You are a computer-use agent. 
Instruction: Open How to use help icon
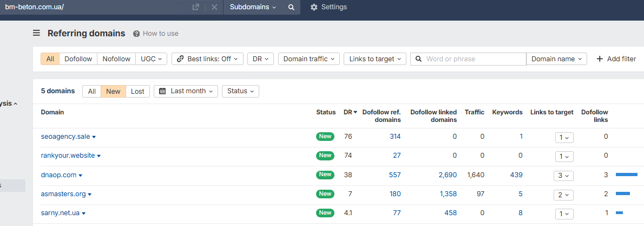click(136, 34)
